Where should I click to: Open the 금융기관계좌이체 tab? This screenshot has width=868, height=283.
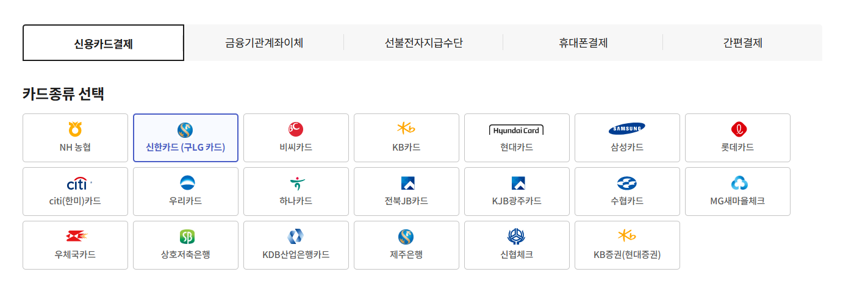(x=264, y=43)
